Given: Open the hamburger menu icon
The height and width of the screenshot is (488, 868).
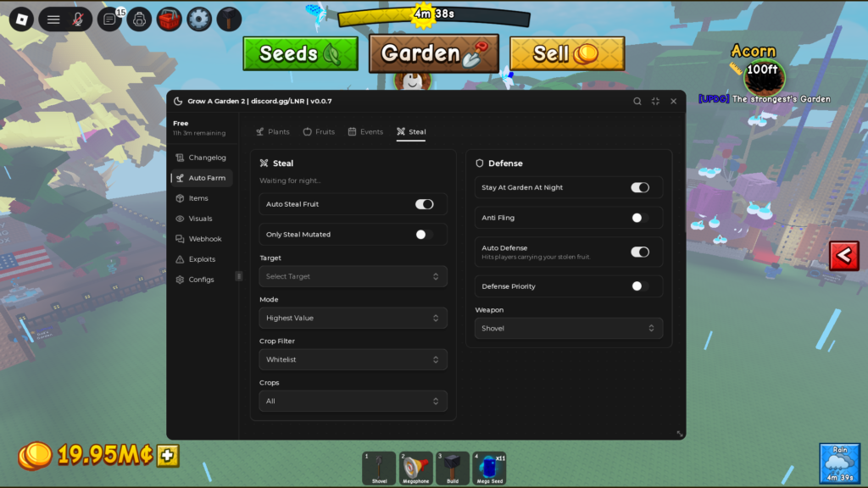Looking at the screenshot, I should point(53,19).
